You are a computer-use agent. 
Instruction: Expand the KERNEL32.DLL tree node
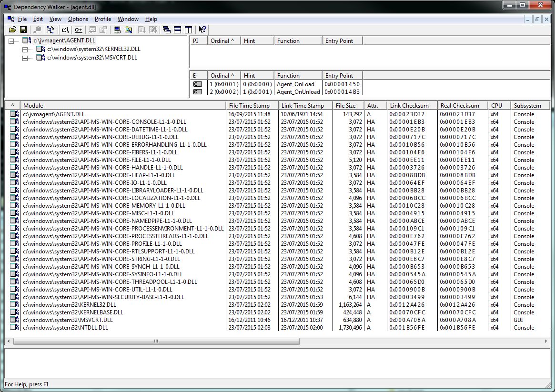pos(25,50)
